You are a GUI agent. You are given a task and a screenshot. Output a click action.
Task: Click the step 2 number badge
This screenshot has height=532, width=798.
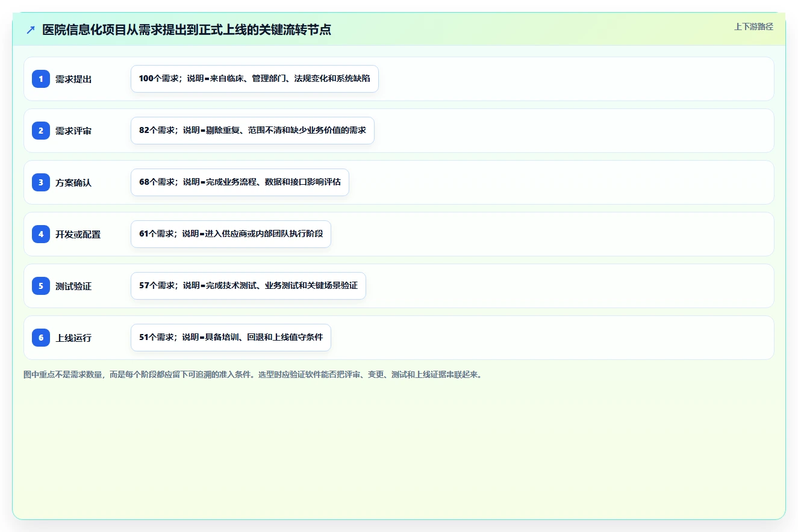coord(41,131)
